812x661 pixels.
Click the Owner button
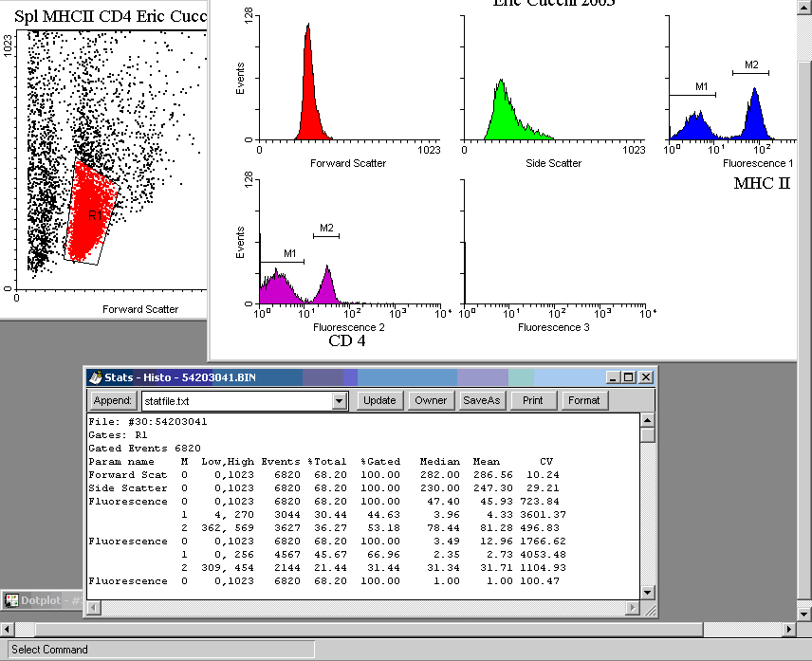coord(431,400)
